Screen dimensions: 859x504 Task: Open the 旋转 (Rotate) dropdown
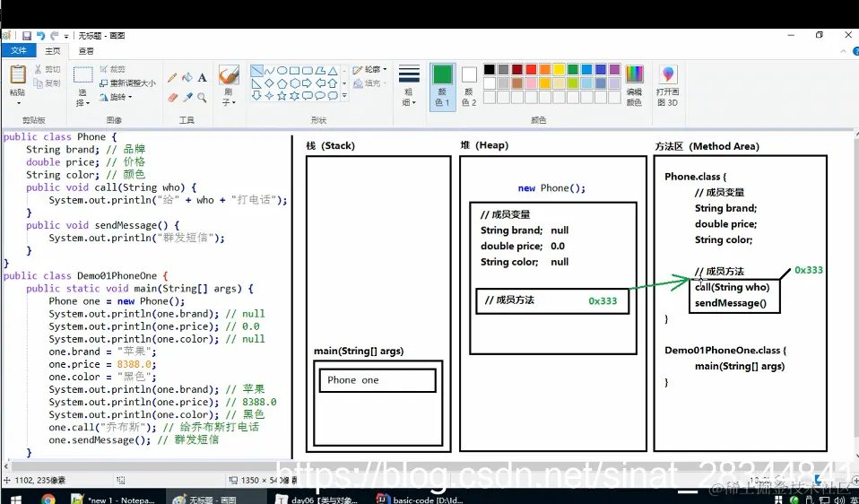click(x=116, y=97)
